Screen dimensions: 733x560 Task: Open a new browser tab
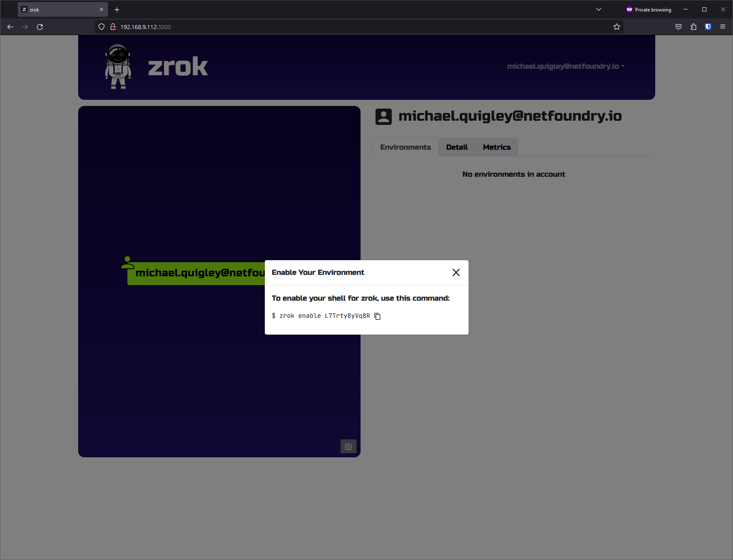click(117, 9)
